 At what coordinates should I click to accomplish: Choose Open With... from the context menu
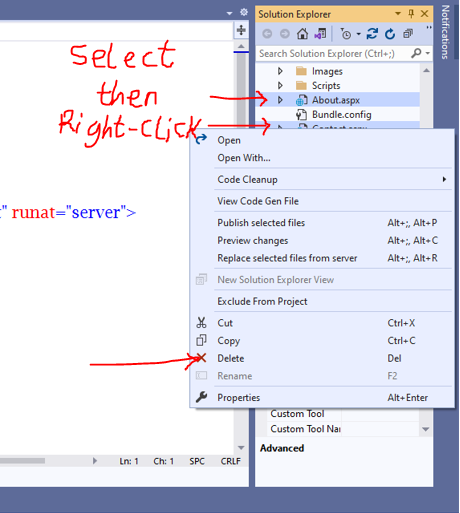pyautogui.click(x=322, y=158)
